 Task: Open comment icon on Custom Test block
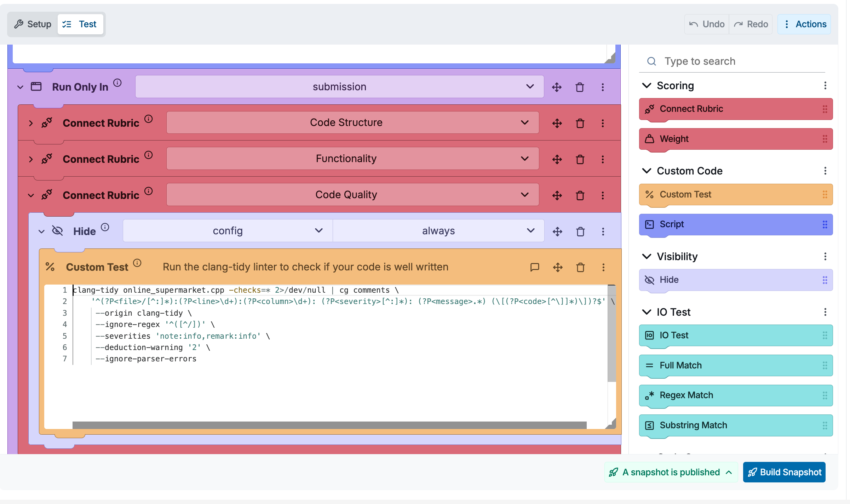pyautogui.click(x=535, y=267)
